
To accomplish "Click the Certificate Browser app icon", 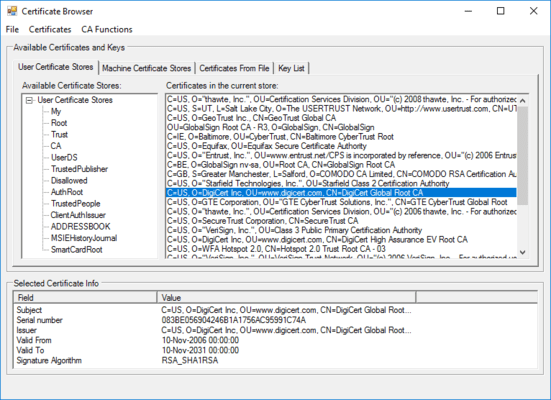I will 12,11.
